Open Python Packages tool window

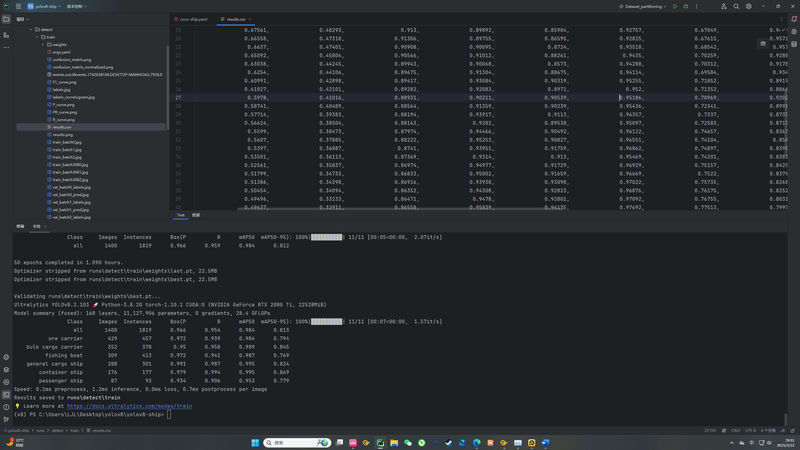pyautogui.click(x=6, y=369)
